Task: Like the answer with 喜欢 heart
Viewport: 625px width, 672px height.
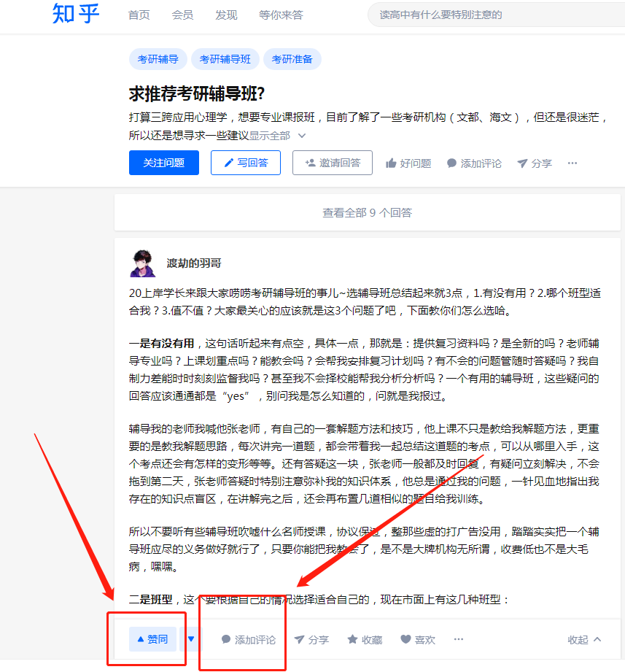Action: point(418,640)
